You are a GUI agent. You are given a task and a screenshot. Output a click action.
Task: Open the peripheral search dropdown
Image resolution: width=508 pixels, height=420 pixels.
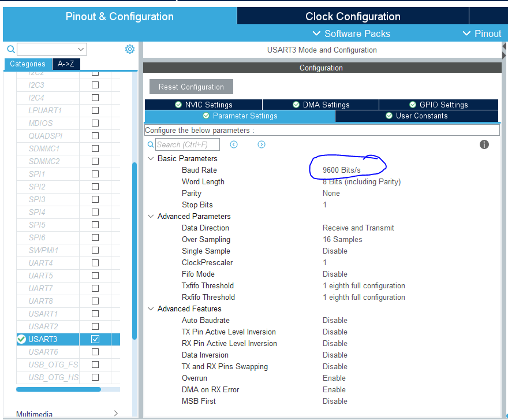point(52,49)
